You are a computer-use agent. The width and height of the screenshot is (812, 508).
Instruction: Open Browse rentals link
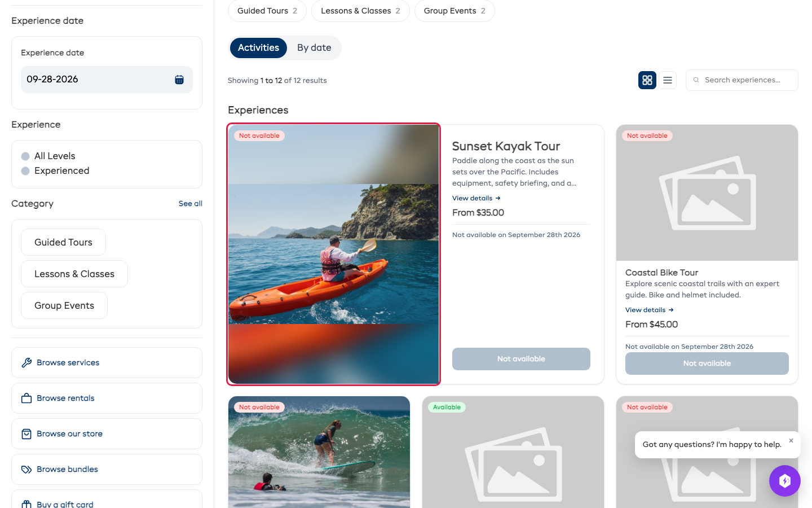click(107, 398)
